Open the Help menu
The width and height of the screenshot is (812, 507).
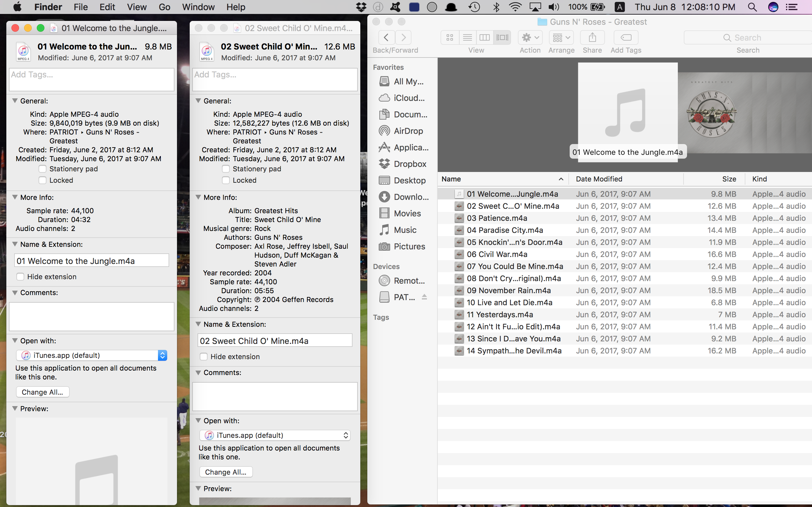[236, 7]
